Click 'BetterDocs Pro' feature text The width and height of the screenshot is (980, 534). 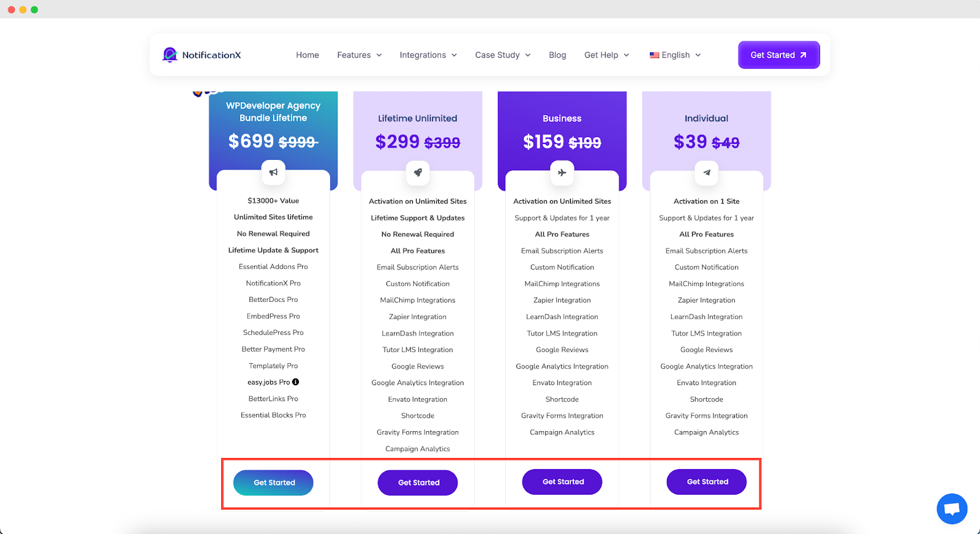pos(273,300)
